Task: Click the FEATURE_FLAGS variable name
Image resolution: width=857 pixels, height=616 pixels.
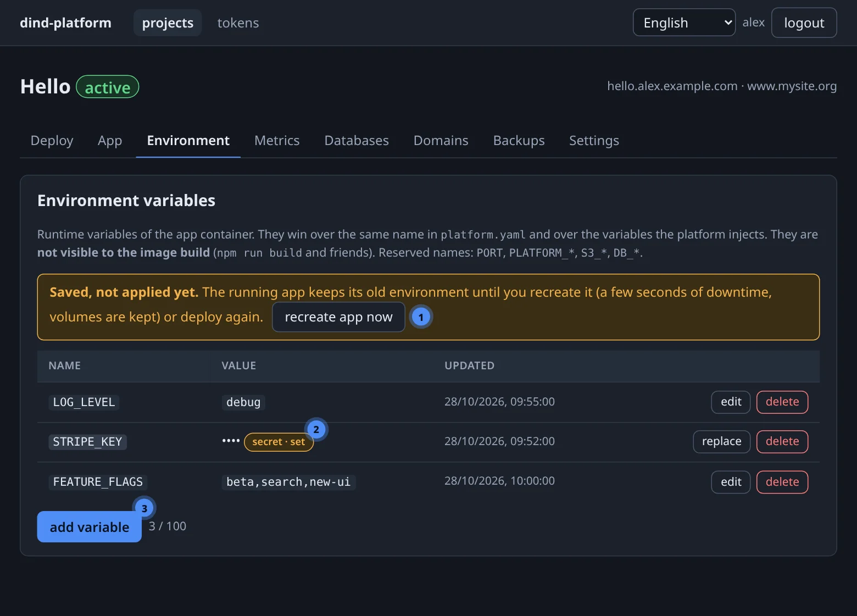Action: tap(98, 482)
